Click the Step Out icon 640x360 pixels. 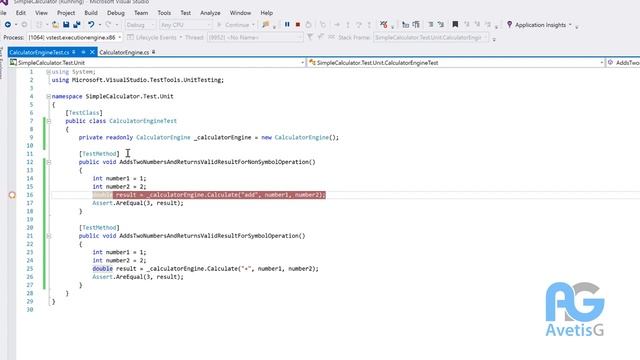(369, 25)
